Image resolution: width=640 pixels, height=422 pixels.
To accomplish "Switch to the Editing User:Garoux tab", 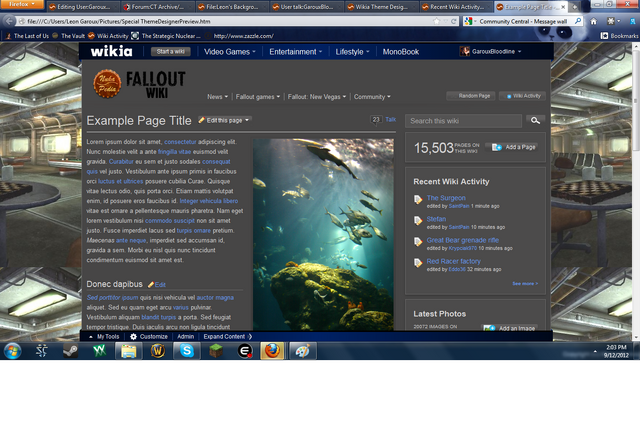I will pos(83,7).
